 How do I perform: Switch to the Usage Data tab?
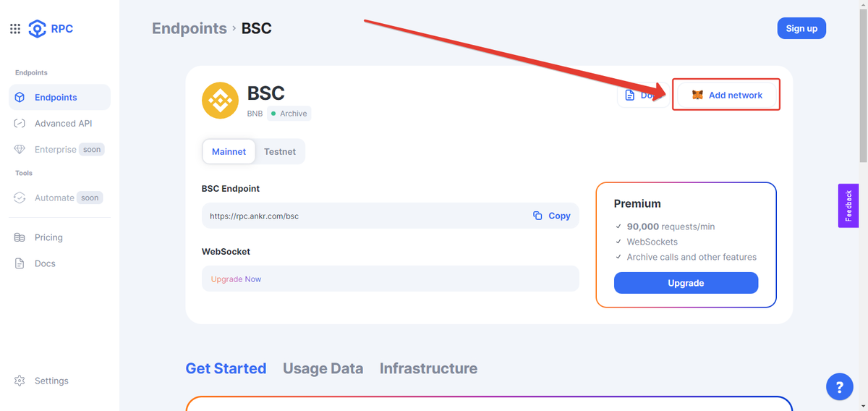(x=323, y=368)
